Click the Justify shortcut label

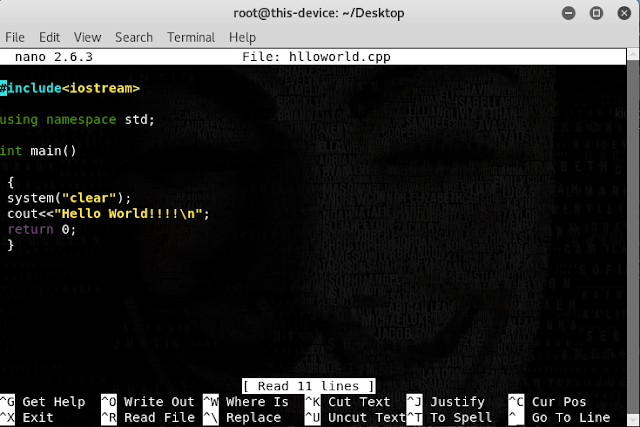coord(458,402)
